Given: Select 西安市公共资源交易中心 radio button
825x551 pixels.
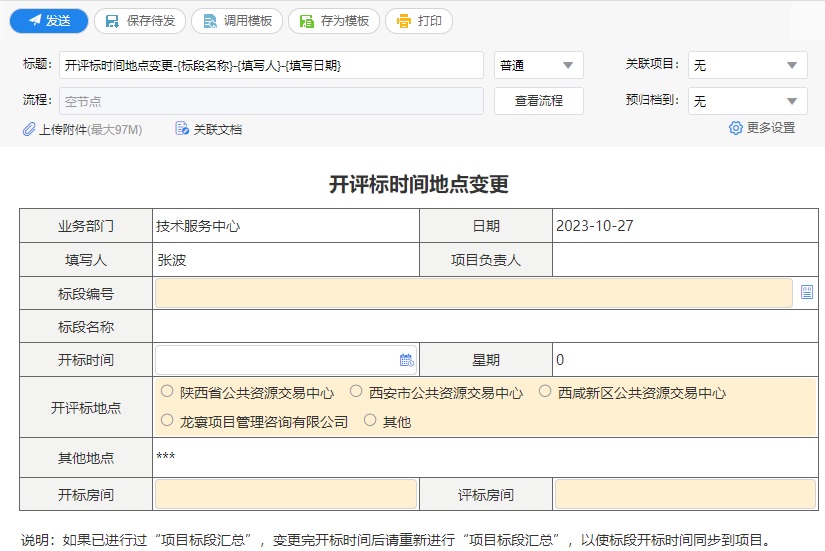Looking at the screenshot, I should [356, 391].
